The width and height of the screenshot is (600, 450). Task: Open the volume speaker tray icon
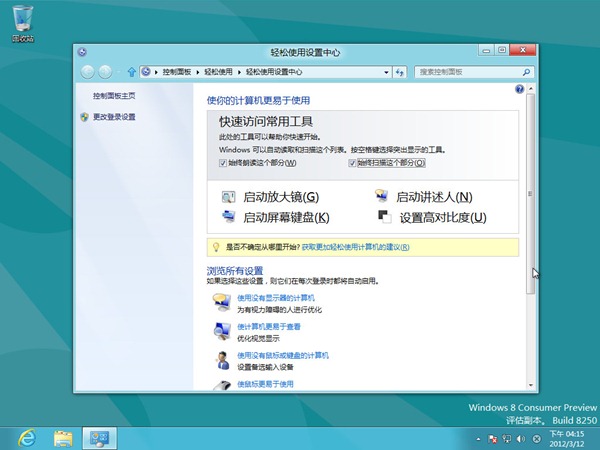click(x=521, y=439)
